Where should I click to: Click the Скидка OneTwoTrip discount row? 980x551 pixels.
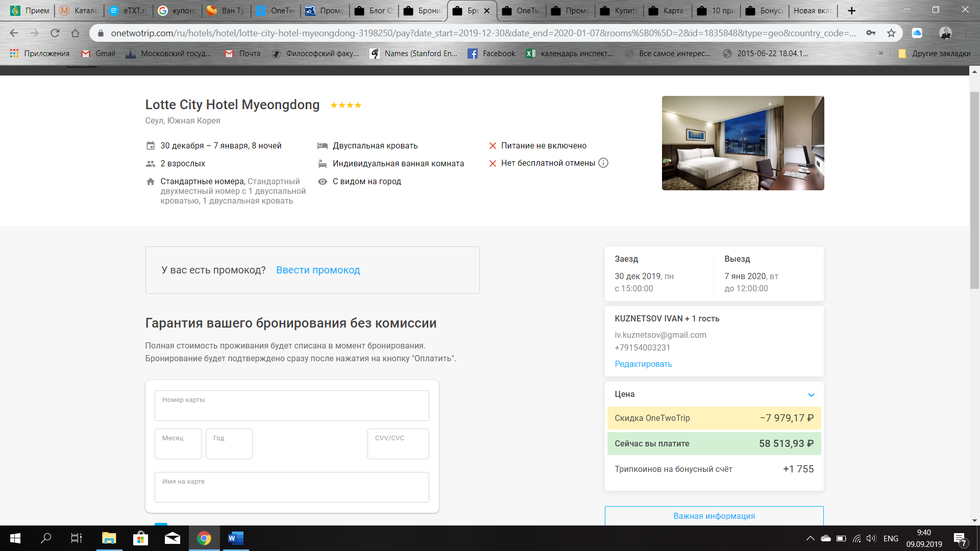714,418
